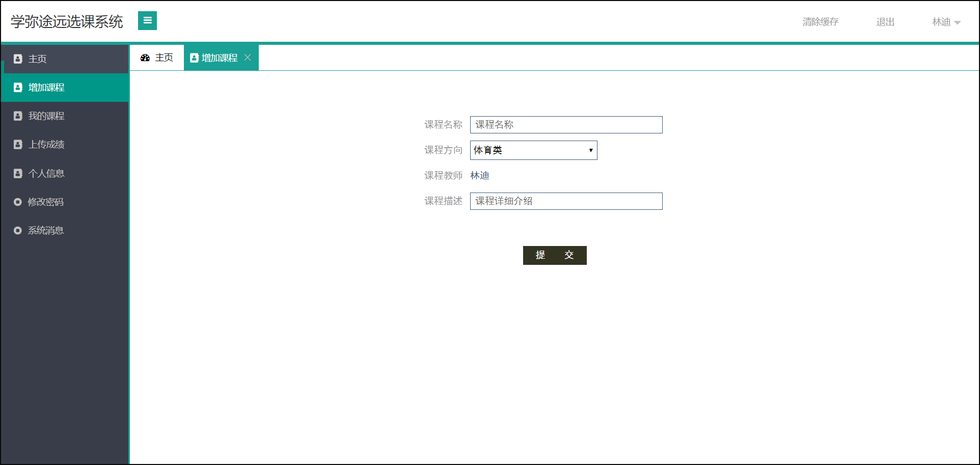Close the 增加课程 tab

[x=248, y=58]
